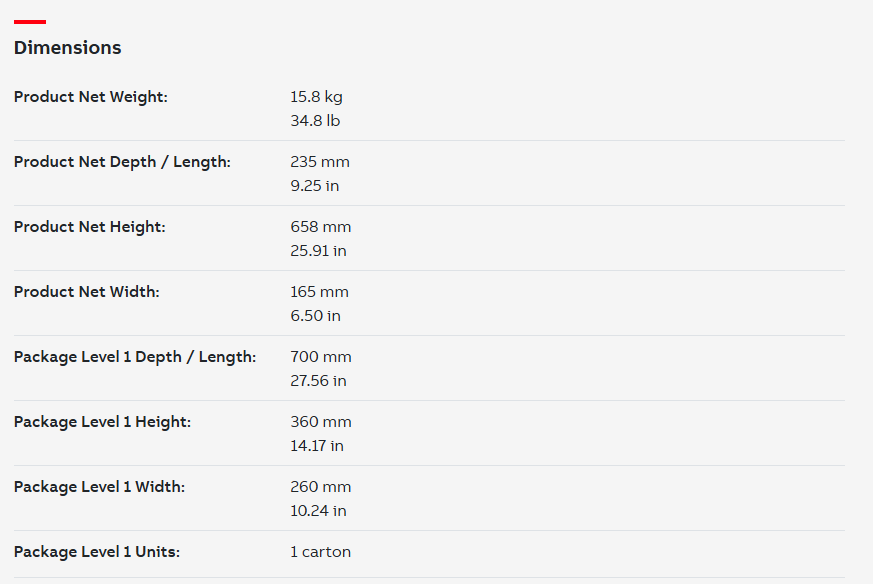Click the 235 mm depth value

pyautogui.click(x=320, y=162)
